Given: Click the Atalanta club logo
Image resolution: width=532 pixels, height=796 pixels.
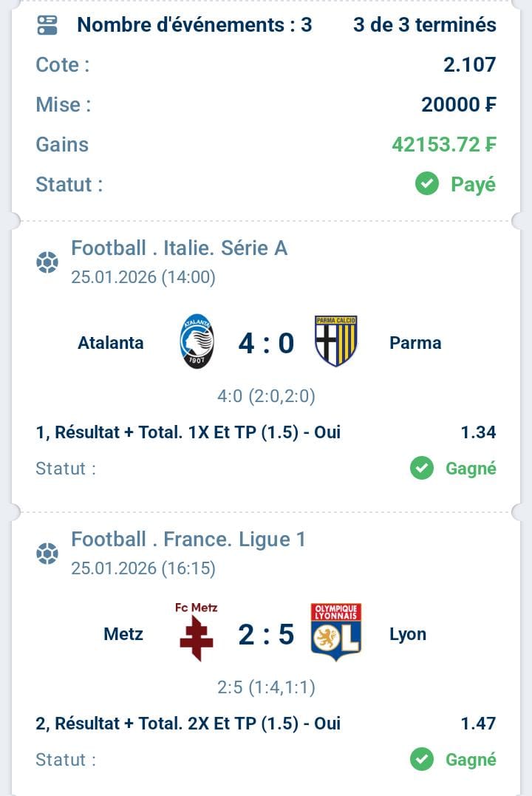Looking at the screenshot, I should (x=197, y=342).
